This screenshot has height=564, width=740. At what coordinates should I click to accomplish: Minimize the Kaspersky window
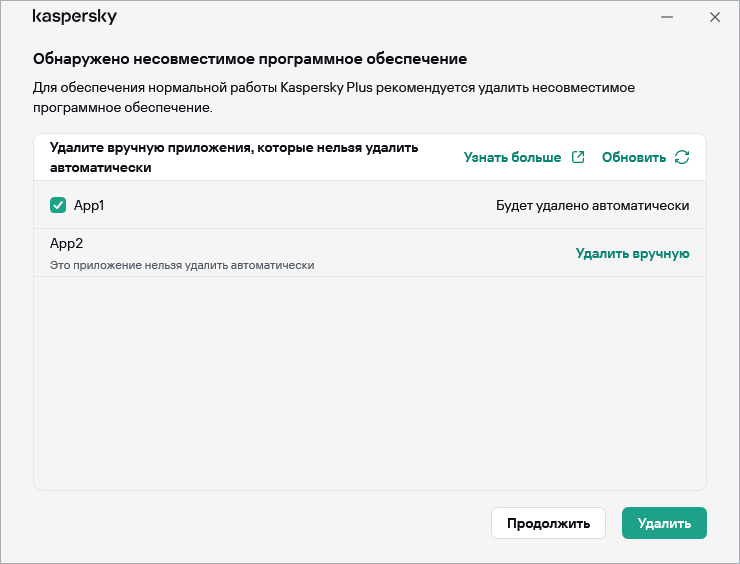666,17
